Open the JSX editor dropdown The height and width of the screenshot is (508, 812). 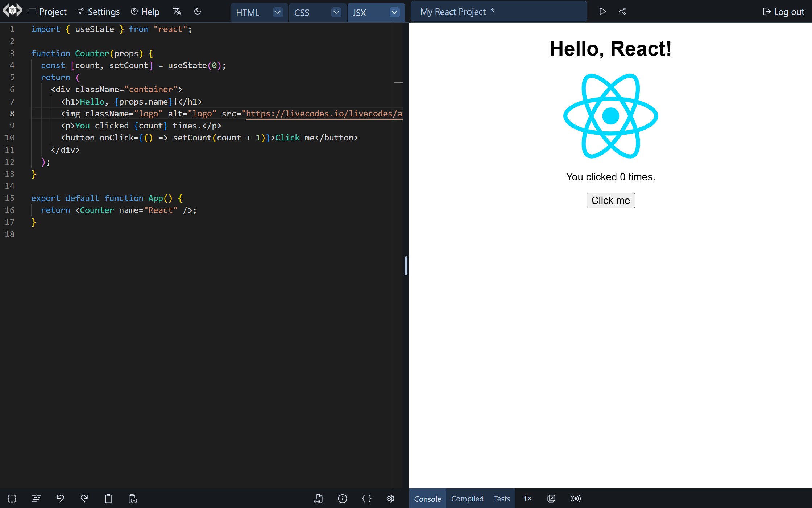click(394, 12)
